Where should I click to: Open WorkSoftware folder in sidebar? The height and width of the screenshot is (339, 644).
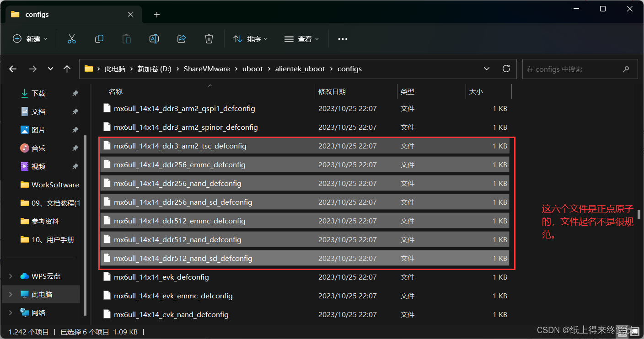point(50,185)
